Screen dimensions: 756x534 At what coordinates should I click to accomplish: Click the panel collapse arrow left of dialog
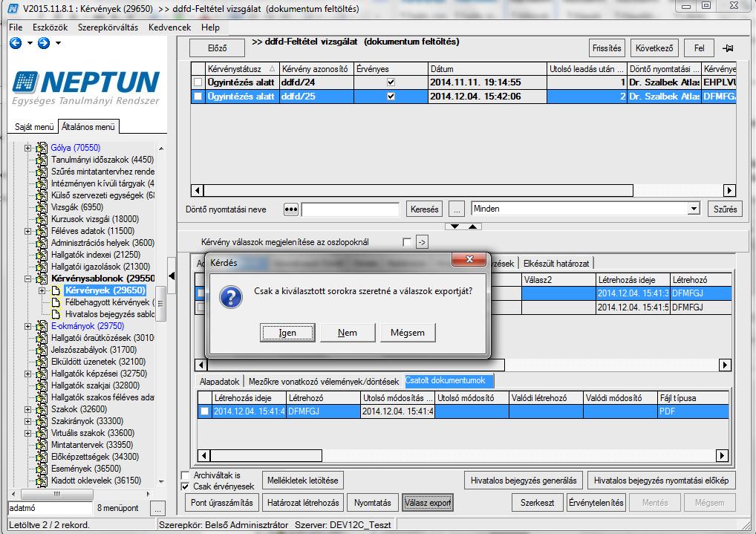point(172,276)
